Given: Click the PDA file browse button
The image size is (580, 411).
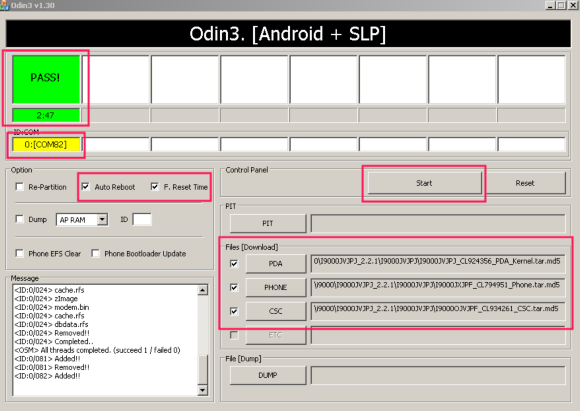Looking at the screenshot, I should pyautogui.click(x=276, y=264).
